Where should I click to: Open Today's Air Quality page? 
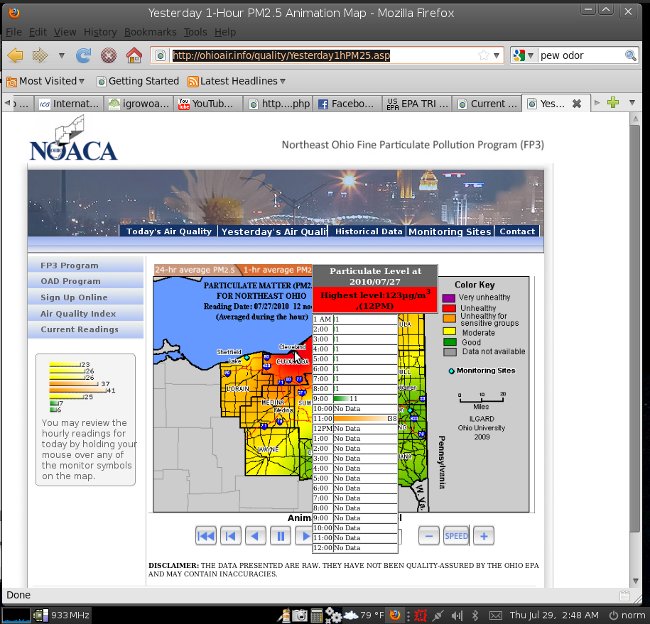click(169, 231)
